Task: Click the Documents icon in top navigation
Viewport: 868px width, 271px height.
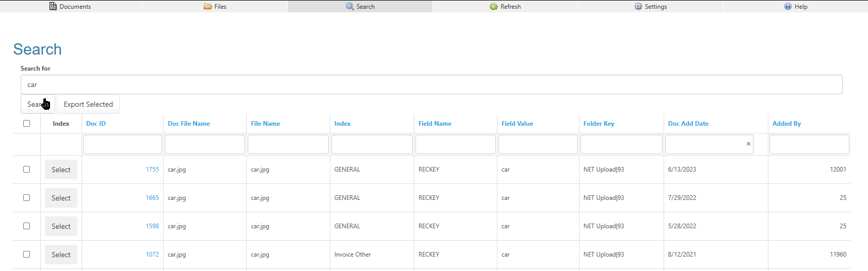Action: pyautogui.click(x=53, y=7)
